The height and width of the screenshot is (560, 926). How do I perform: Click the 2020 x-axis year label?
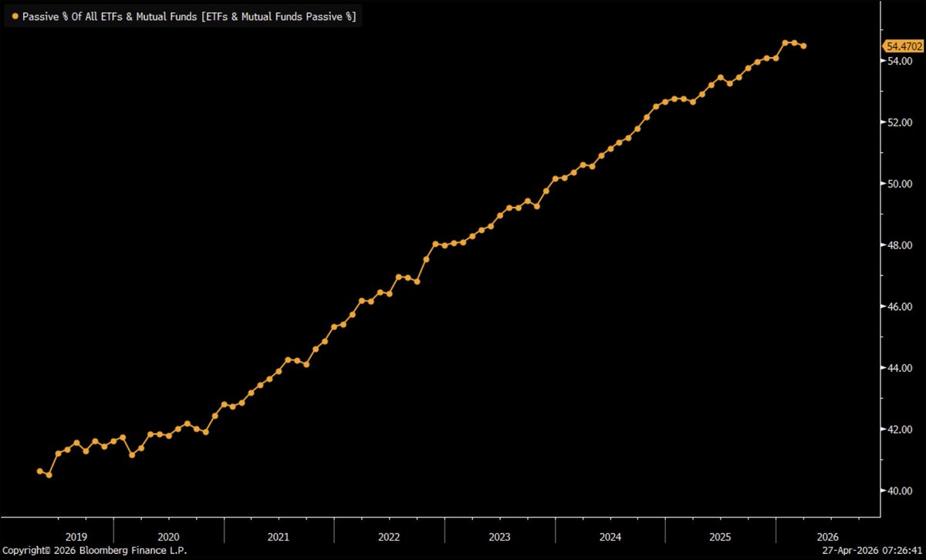point(168,536)
